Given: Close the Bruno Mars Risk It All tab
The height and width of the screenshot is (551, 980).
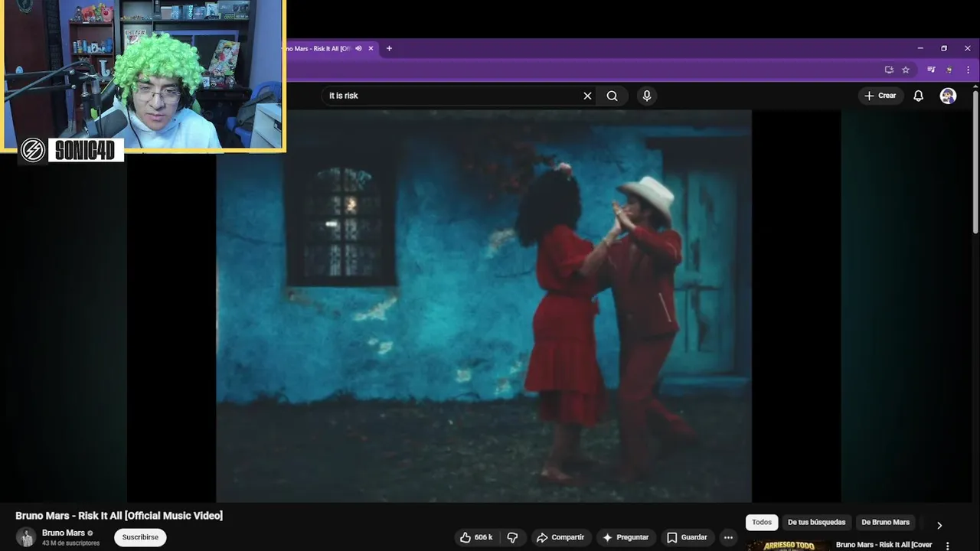Looking at the screenshot, I should [x=371, y=48].
